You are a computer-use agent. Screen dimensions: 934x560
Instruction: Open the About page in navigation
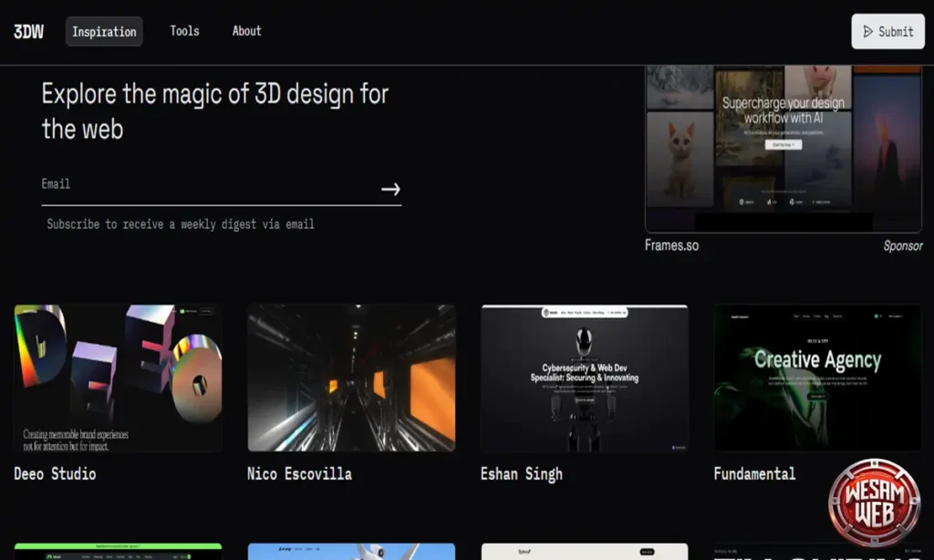[x=246, y=31]
